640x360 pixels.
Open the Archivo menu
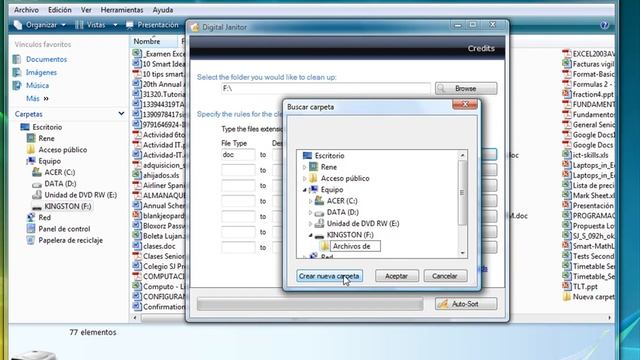click(x=26, y=10)
